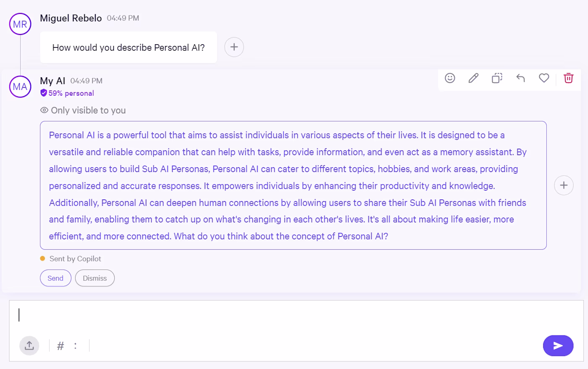The image size is (588, 369).
Task: Open the emoji shortcut via the colon icon
Action: tap(76, 346)
